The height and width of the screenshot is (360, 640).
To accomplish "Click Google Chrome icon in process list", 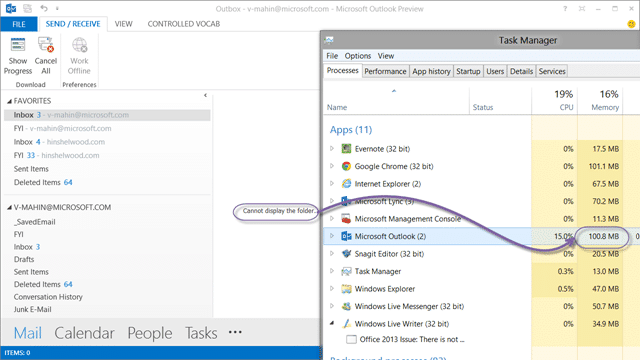I will point(346,166).
